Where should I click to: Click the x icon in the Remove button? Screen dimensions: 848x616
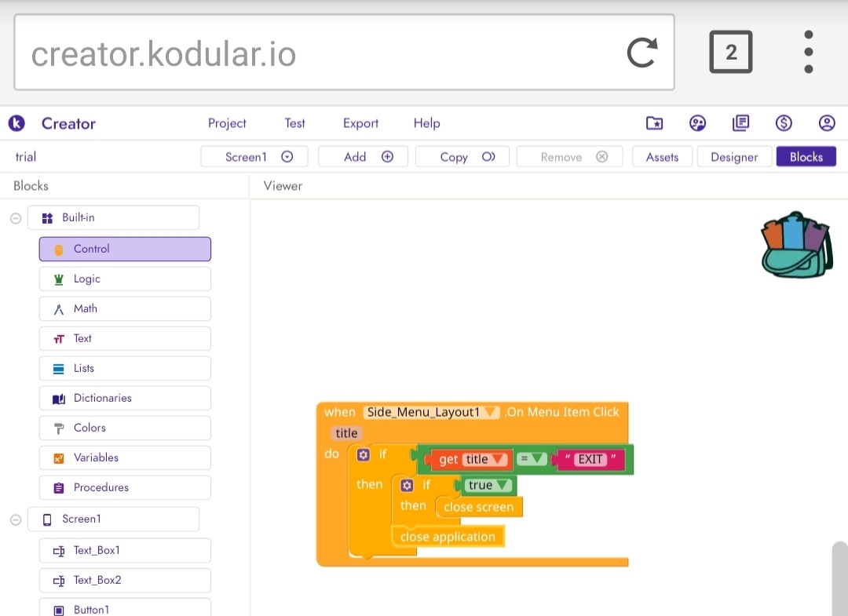[x=602, y=157]
